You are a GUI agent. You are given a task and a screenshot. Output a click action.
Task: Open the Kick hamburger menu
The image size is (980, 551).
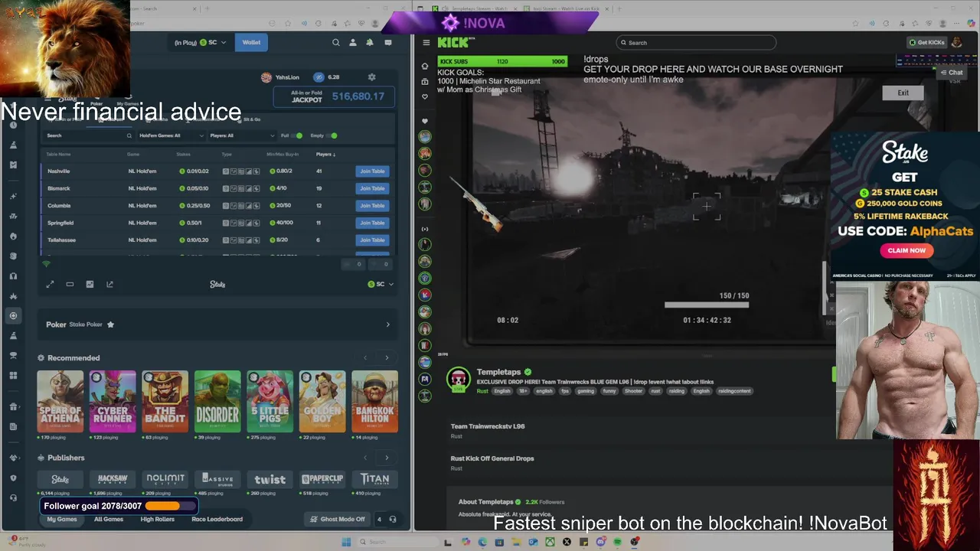pos(426,43)
